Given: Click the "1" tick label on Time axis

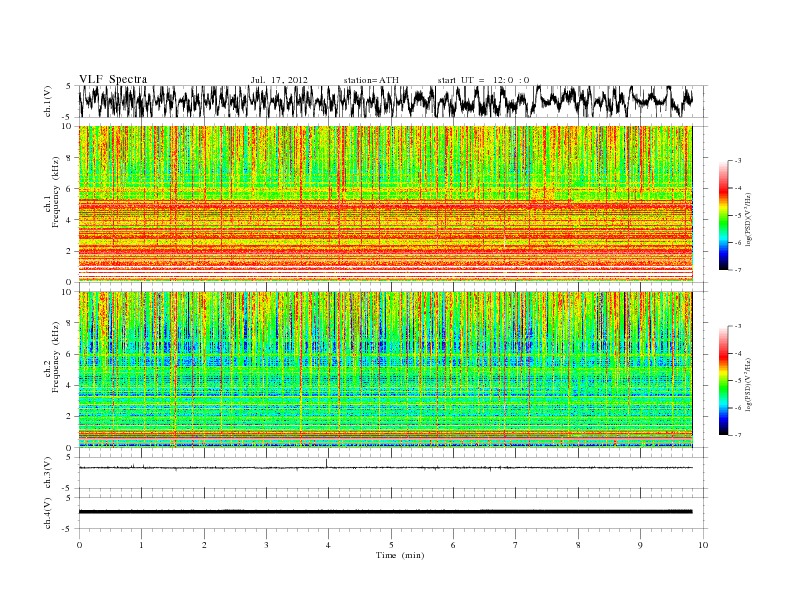Looking at the screenshot, I should pyautogui.click(x=141, y=545).
